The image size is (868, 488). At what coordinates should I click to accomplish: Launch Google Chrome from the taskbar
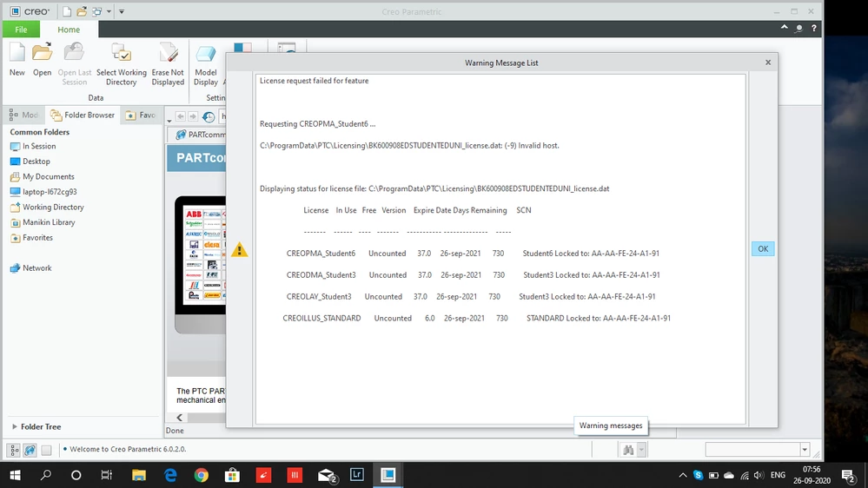201,475
